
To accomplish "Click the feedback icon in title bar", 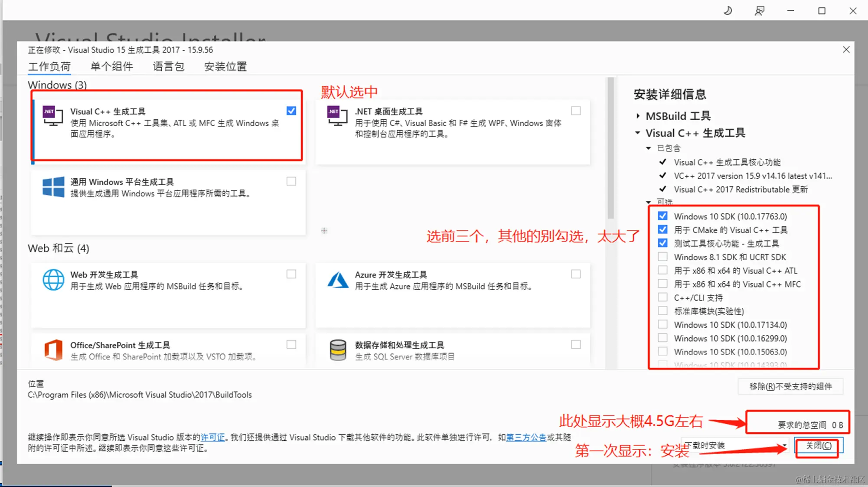I will pyautogui.click(x=759, y=11).
